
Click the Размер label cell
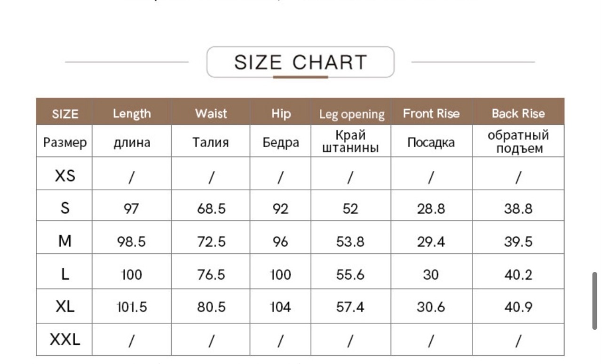point(65,142)
